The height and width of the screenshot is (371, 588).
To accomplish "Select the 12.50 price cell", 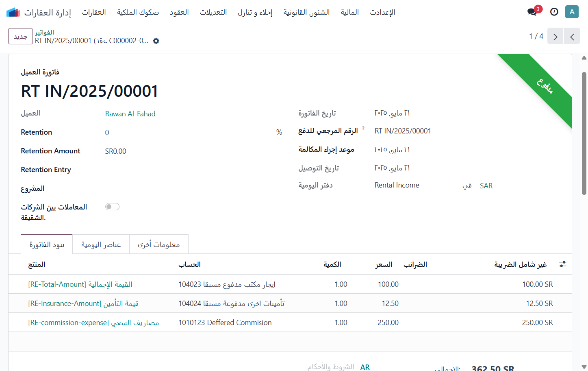I will point(390,303).
